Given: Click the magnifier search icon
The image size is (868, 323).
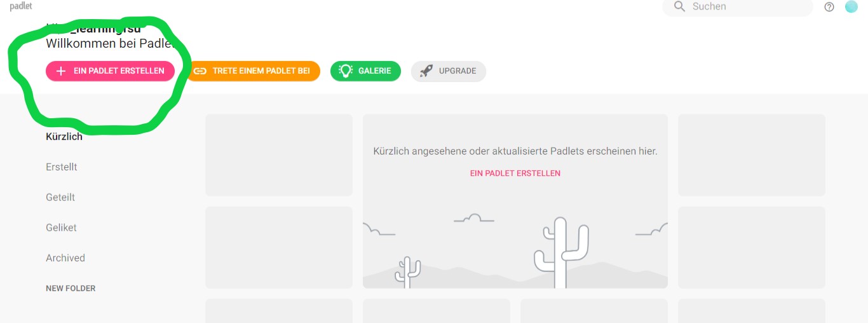Looking at the screenshot, I should point(679,6).
